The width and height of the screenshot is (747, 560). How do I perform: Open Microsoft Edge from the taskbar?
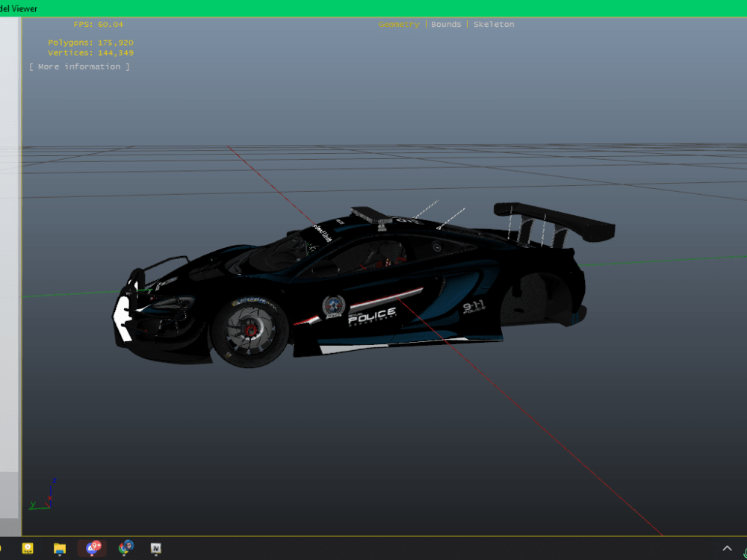(92, 548)
